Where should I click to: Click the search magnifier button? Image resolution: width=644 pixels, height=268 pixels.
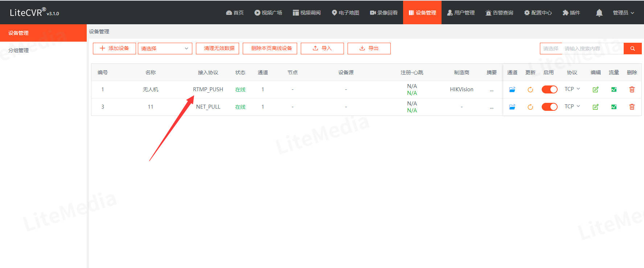coord(632,49)
